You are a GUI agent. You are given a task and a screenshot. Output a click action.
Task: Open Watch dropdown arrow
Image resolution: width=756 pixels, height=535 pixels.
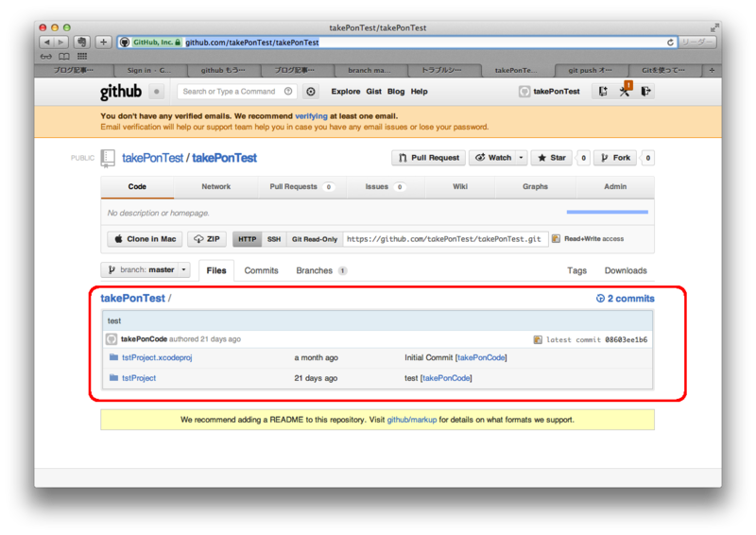click(x=522, y=158)
